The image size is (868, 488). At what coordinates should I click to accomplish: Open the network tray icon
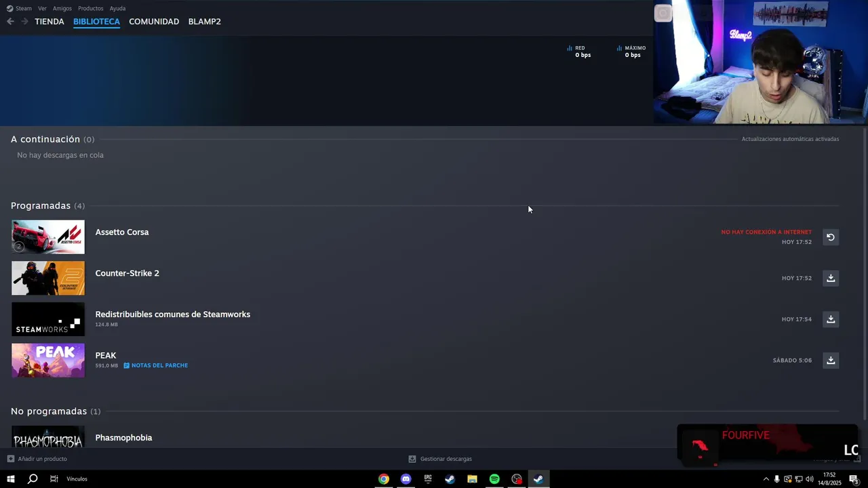click(x=798, y=479)
